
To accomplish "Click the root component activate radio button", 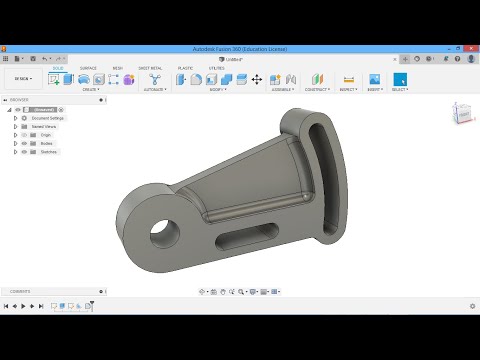I will pyautogui.click(x=61, y=110).
